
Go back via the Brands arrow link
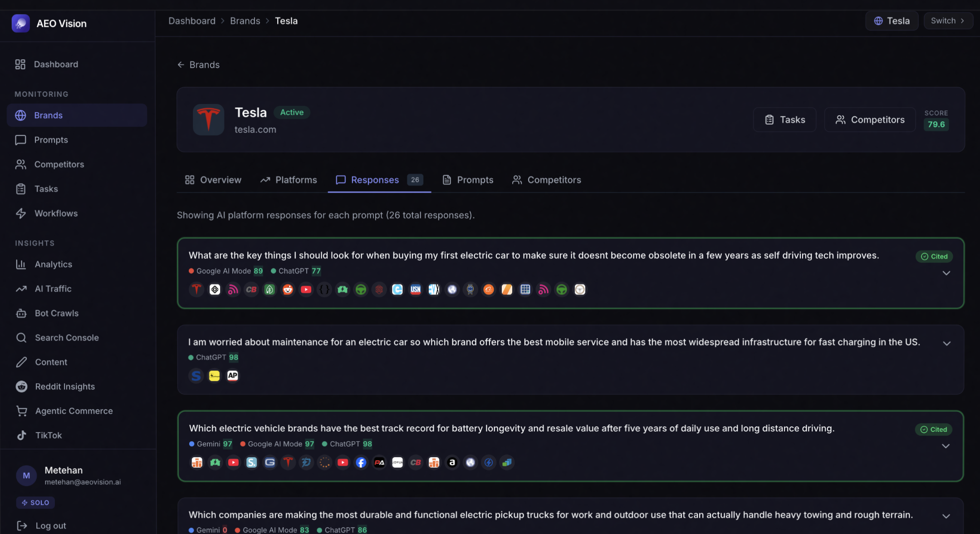pyautogui.click(x=198, y=64)
